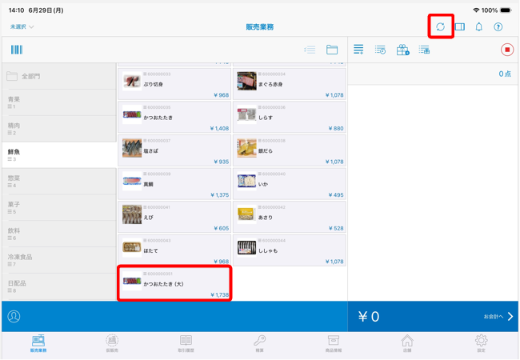Viewport: 520px width, 360px height.
Task: Add まぐろ赤身 product
Action: click(x=289, y=84)
